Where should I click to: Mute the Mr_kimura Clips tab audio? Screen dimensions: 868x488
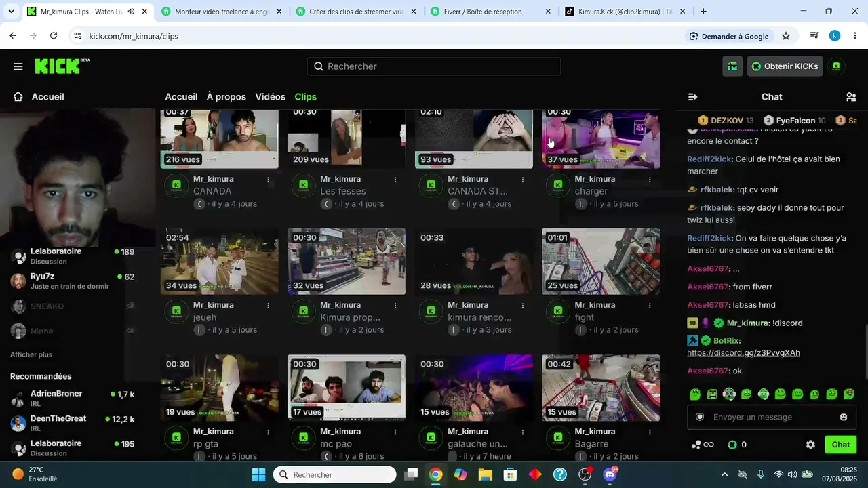pos(131,12)
